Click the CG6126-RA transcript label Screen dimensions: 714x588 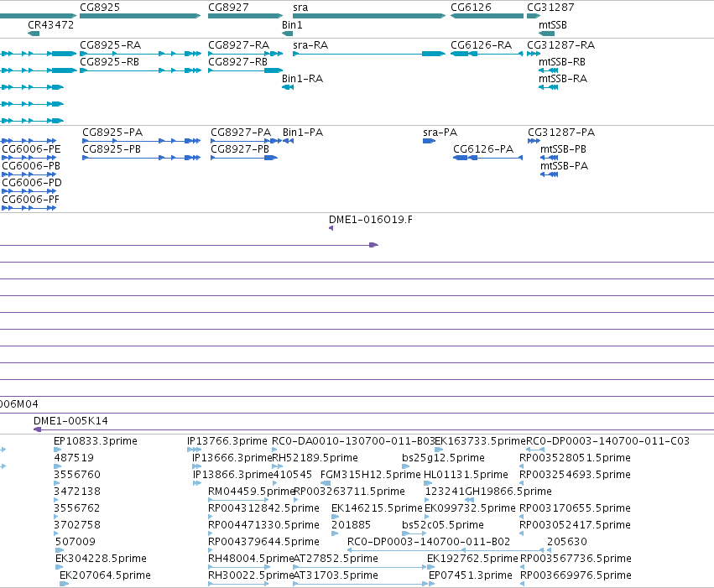coord(482,45)
